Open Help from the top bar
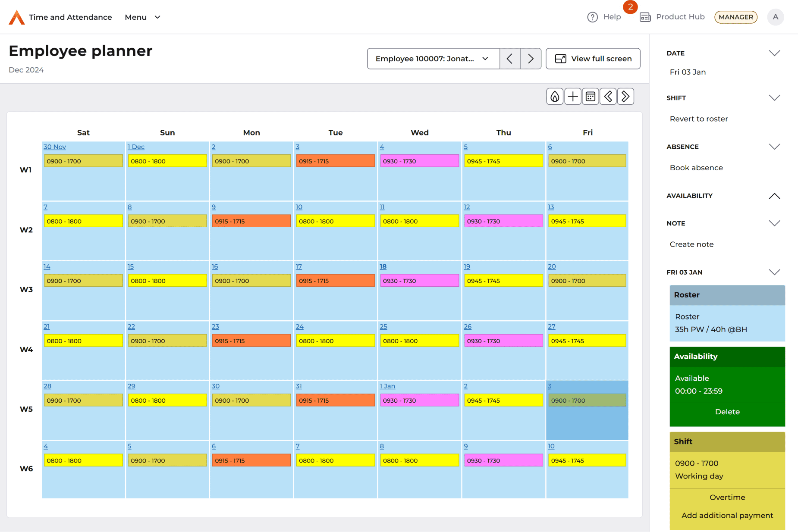This screenshot has height=532, width=798. [604, 17]
